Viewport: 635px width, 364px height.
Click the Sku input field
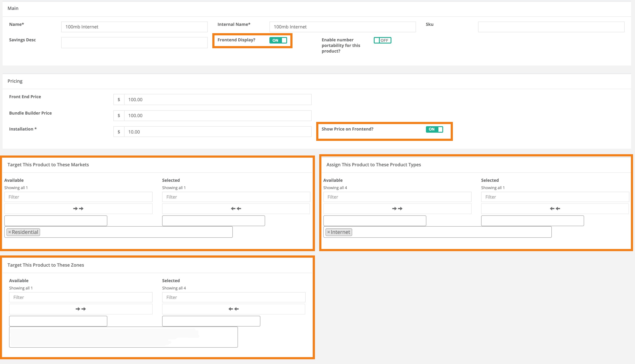[x=551, y=27]
